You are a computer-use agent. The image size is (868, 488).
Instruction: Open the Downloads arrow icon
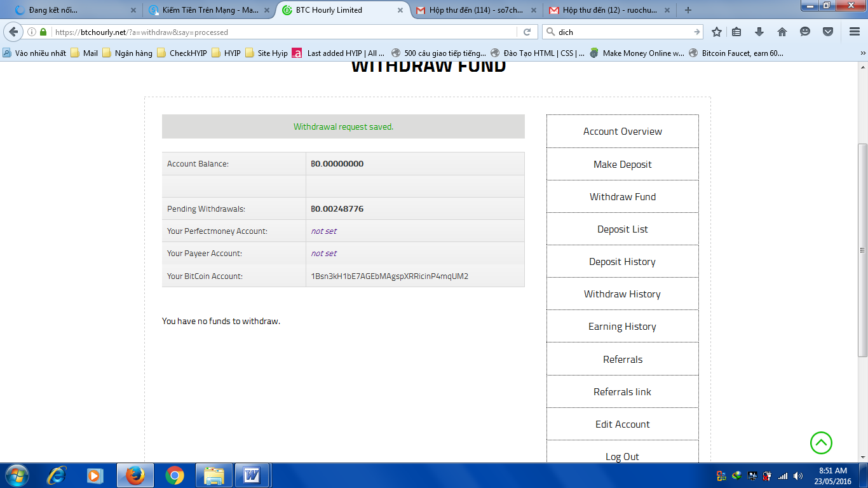pyautogui.click(x=759, y=32)
